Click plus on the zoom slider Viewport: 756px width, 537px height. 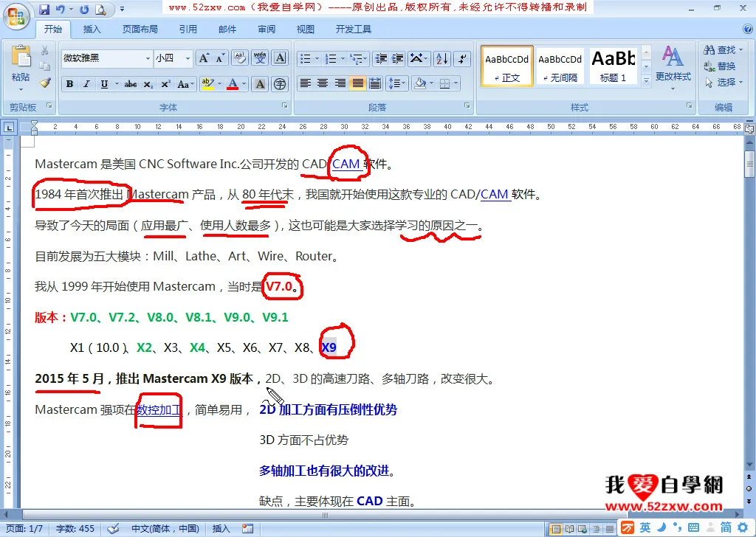coord(749,527)
